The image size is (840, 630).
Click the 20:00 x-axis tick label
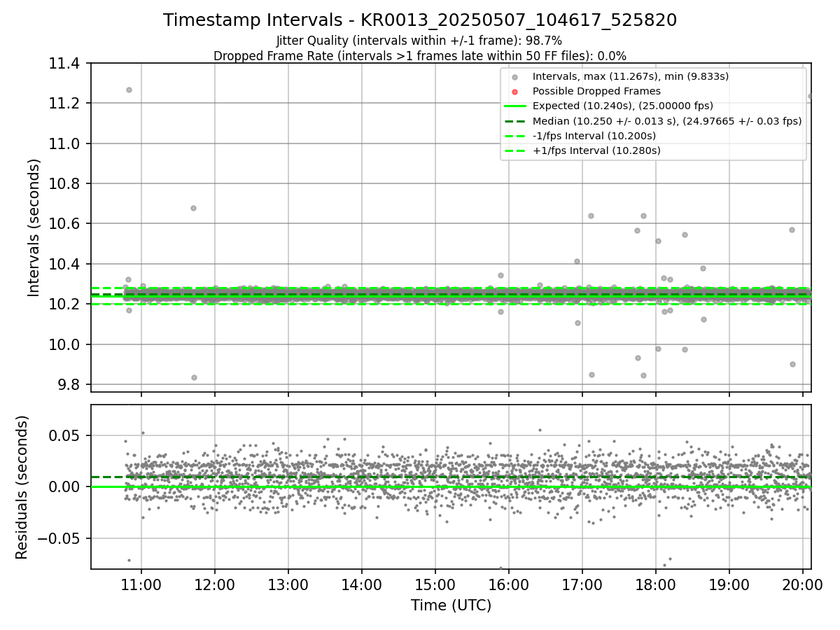coord(802,586)
